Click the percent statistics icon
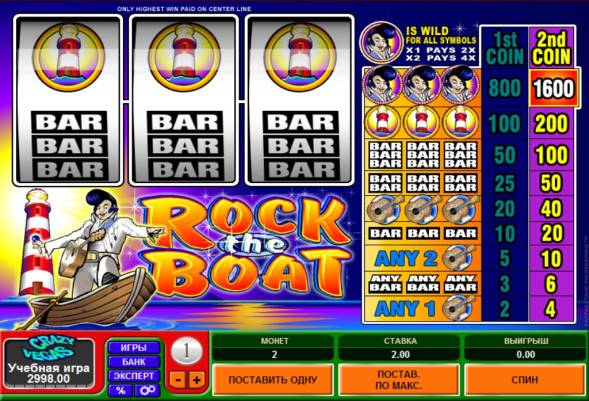 tap(121, 390)
